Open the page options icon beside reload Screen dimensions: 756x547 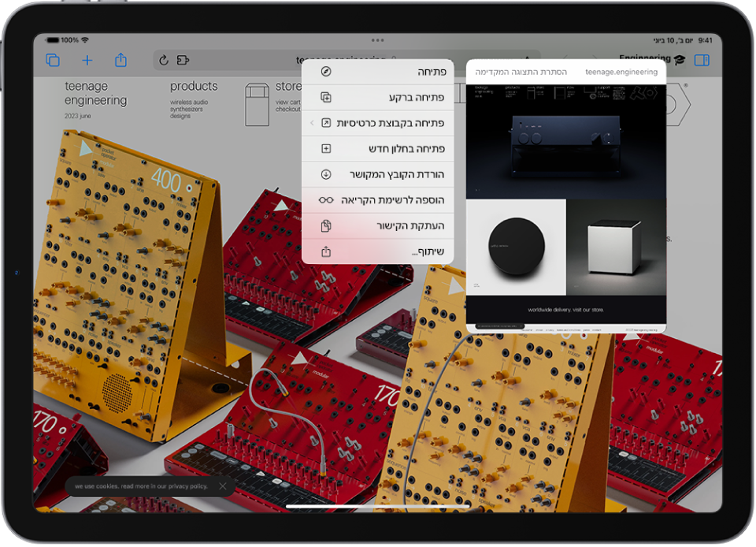(183, 60)
